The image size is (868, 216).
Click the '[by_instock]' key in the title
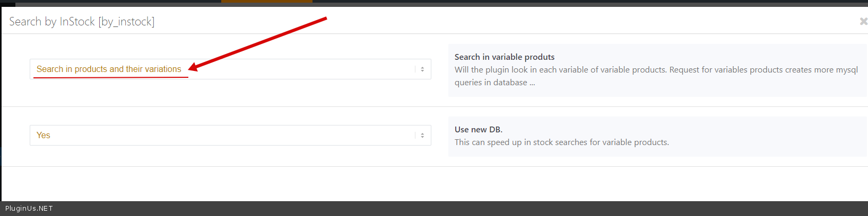click(126, 22)
